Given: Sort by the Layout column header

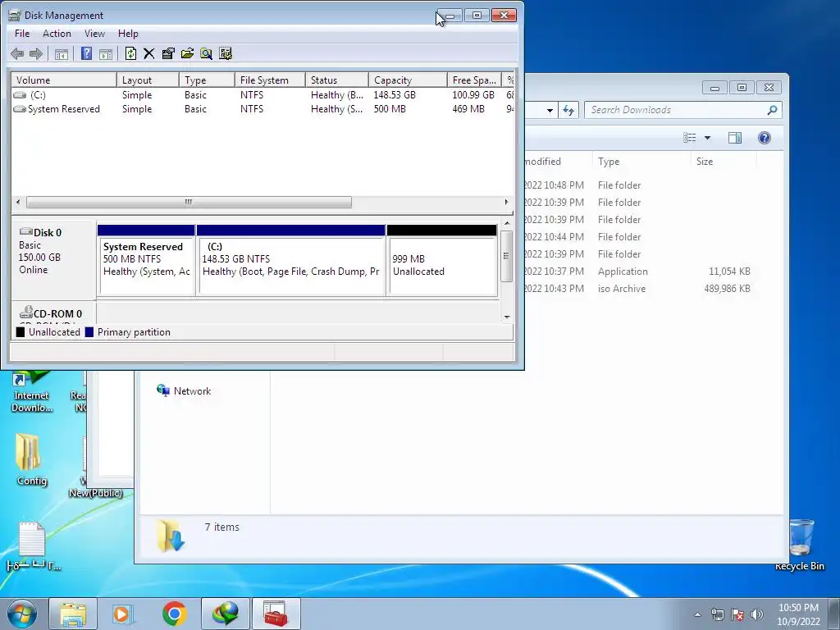Looking at the screenshot, I should (148, 80).
